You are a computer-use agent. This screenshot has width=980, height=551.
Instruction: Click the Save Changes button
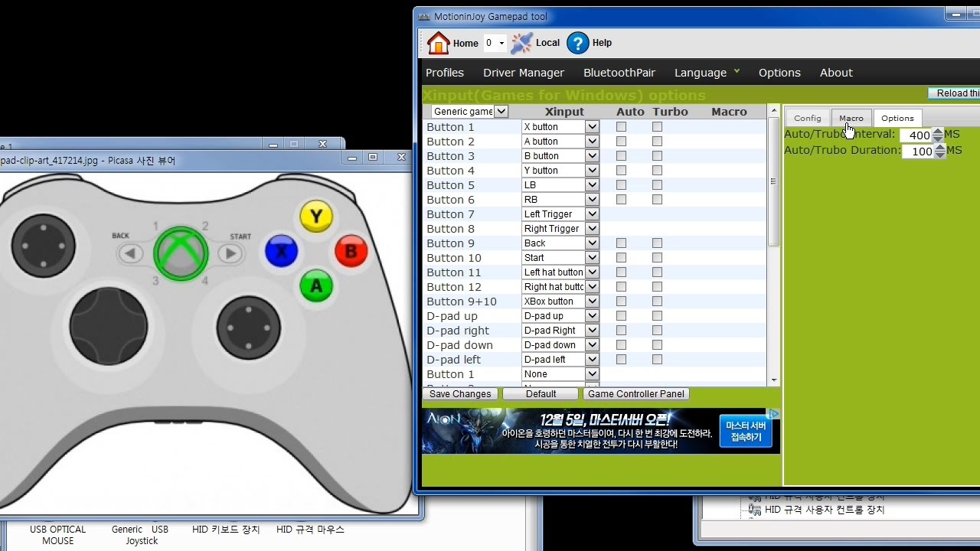point(460,394)
